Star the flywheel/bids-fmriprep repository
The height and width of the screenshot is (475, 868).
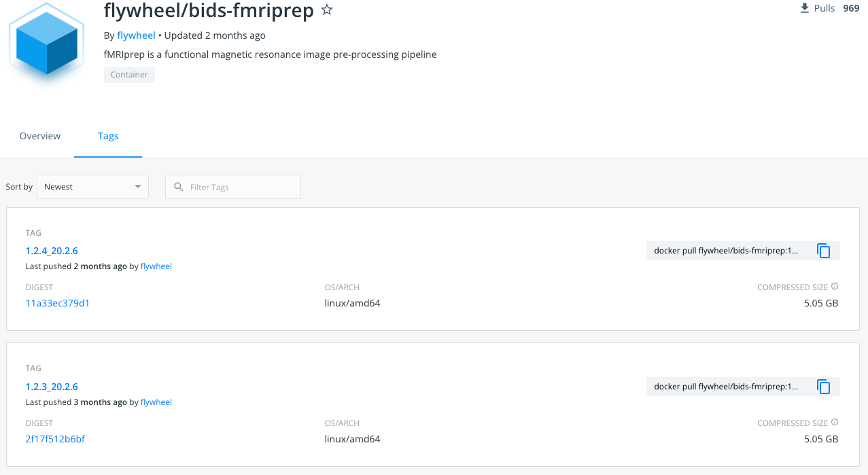tap(327, 10)
